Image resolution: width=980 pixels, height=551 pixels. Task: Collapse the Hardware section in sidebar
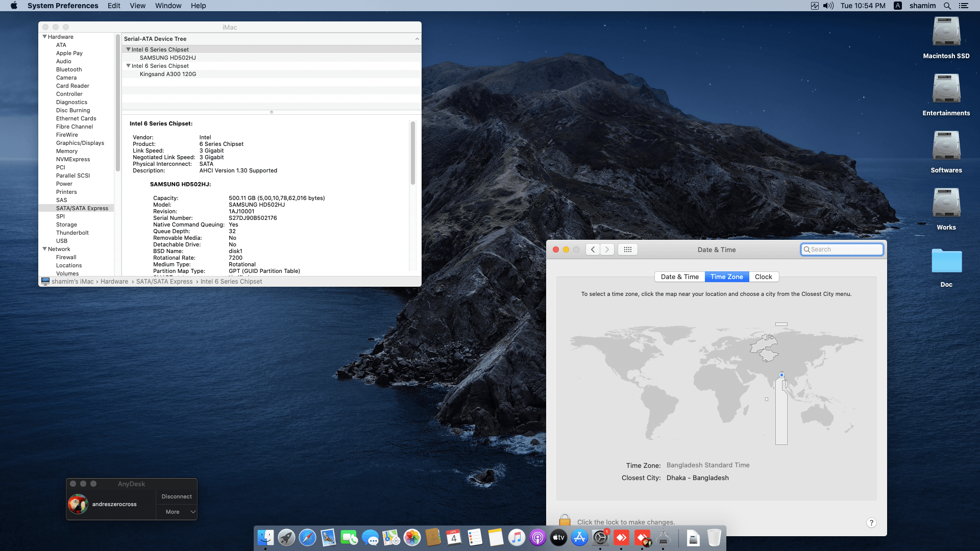44,37
